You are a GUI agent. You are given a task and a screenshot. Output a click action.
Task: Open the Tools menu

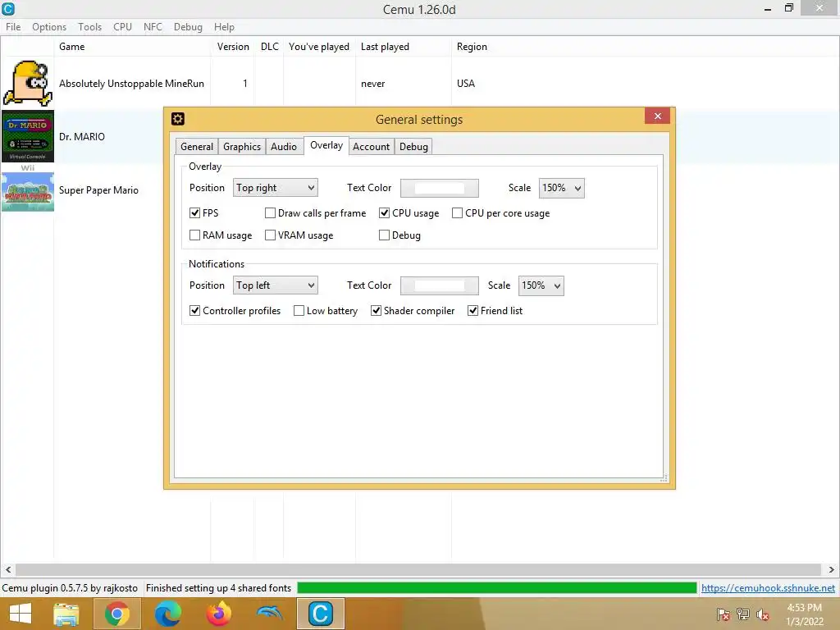[x=89, y=27]
